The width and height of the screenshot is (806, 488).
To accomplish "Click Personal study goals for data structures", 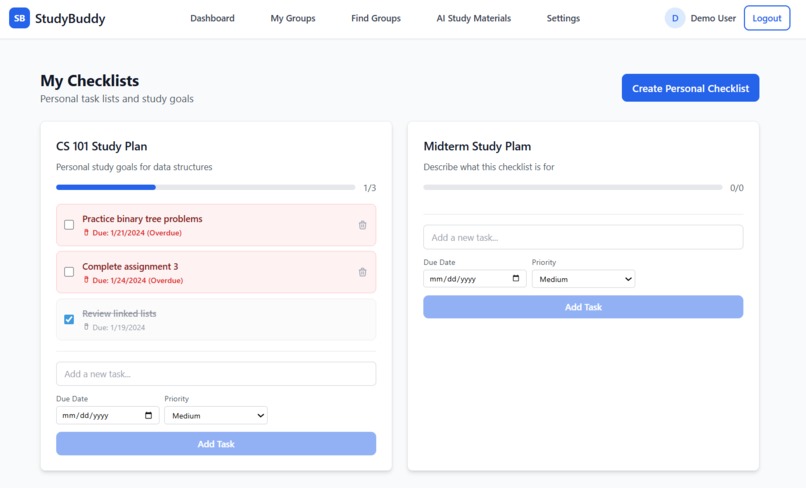I will pyautogui.click(x=134, y=167).
